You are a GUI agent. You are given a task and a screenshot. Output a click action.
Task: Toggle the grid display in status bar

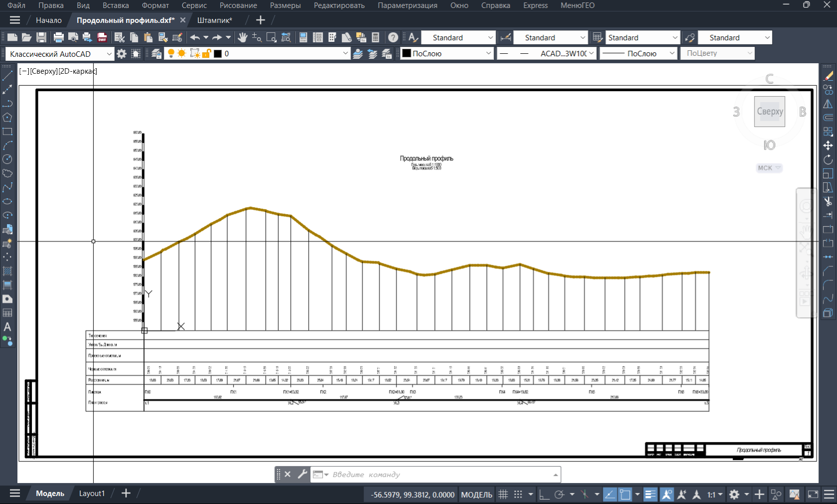503,495
